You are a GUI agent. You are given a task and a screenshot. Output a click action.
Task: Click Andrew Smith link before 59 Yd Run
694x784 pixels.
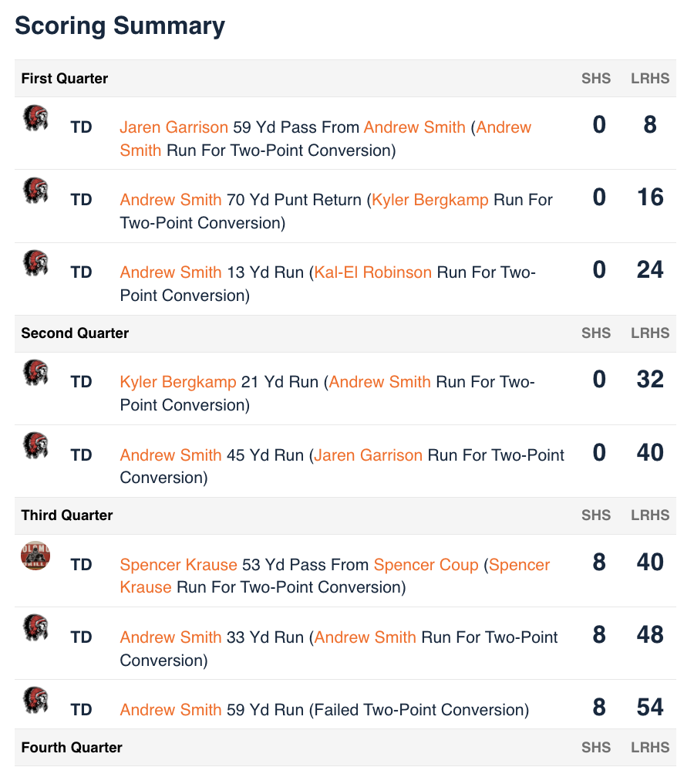pos(170,710)
